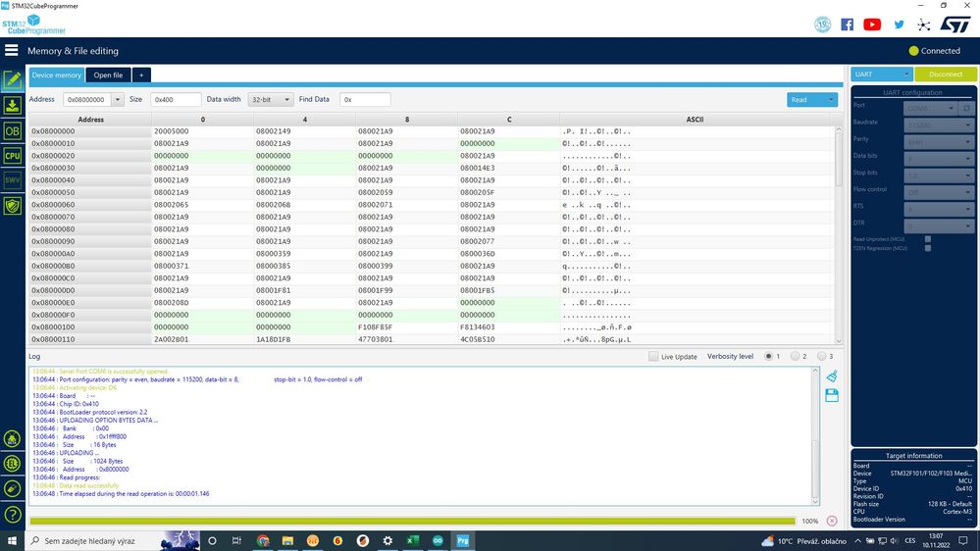
Task: Click the Size input field
Action: pyautogui.click(x=177, y=99)
